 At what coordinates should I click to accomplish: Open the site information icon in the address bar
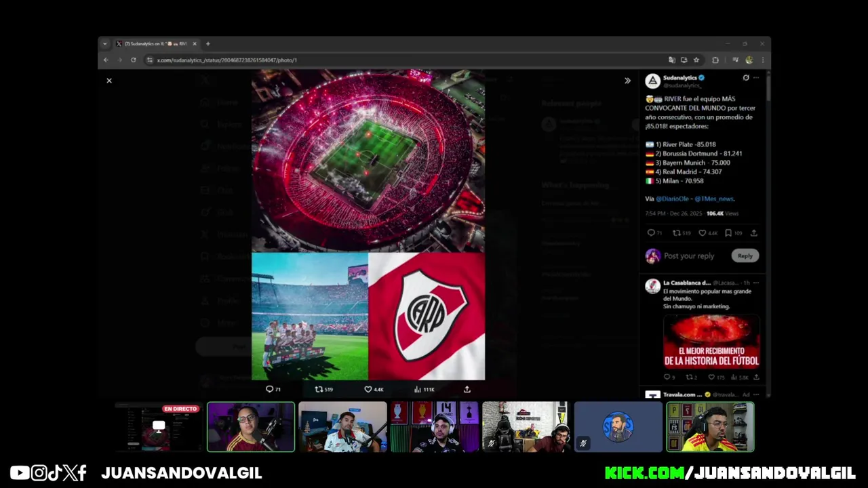[150, 60]
